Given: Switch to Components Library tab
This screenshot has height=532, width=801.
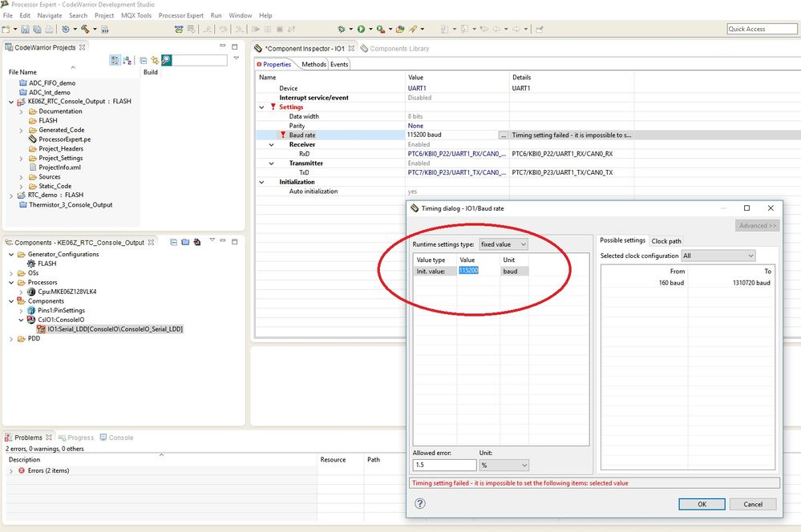Looking at the screenshot, I should (394, 49).
